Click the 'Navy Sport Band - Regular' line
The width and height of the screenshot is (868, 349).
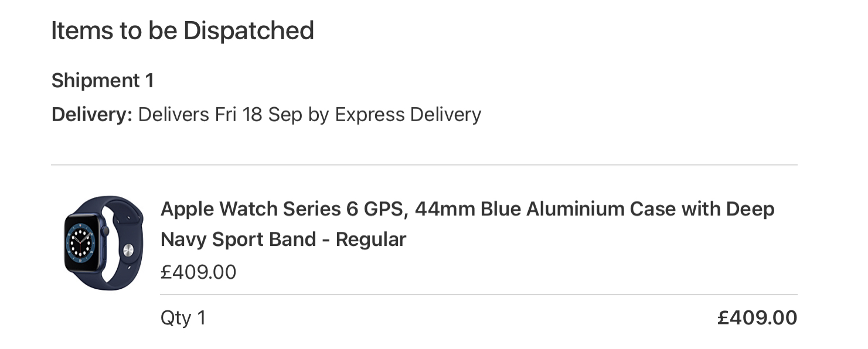click(x=283, y=239)
